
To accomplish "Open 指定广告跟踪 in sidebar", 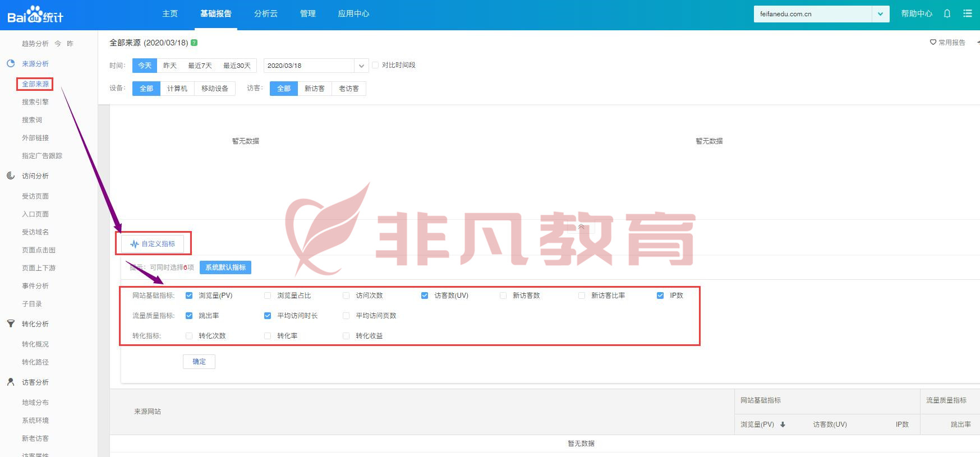I will 42,156.
